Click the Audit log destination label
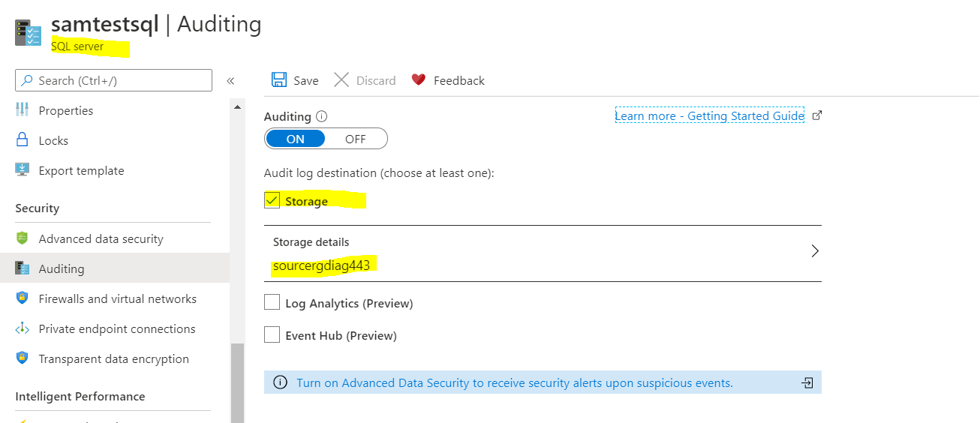Screen dimensions: 980x423 [x=379, y=172]
